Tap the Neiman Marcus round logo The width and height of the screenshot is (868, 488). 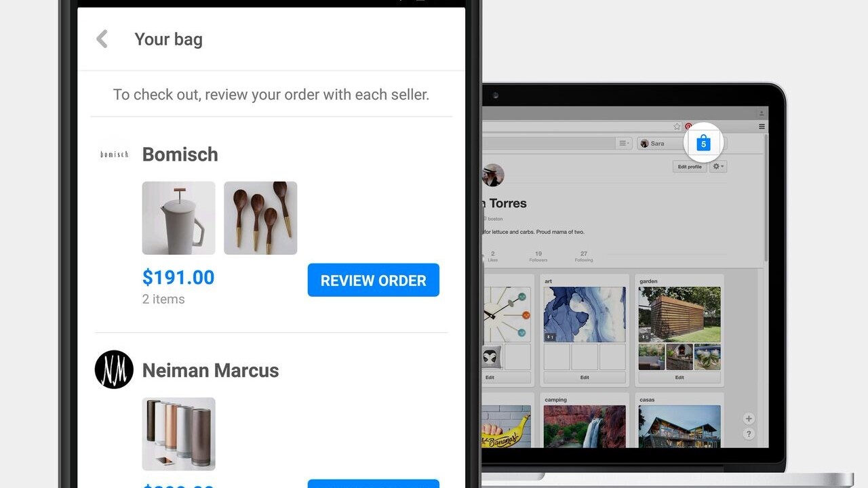[x=114, y=369]
